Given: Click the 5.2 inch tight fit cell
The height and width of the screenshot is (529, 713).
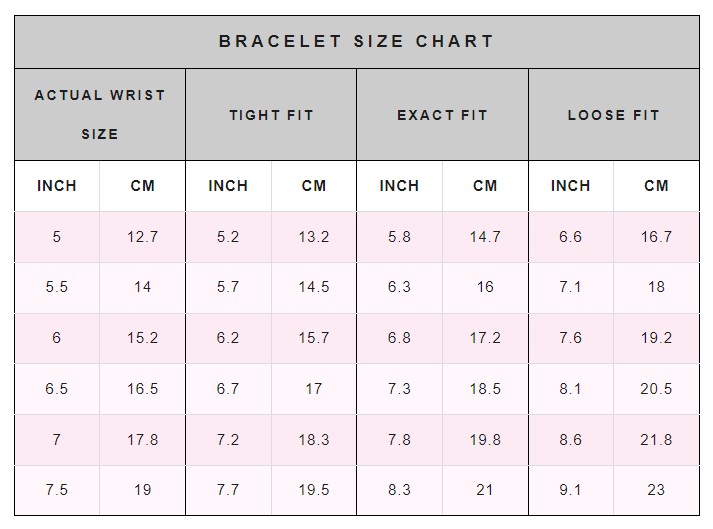Looking at the screenshot, I should [x=228, y=237].
